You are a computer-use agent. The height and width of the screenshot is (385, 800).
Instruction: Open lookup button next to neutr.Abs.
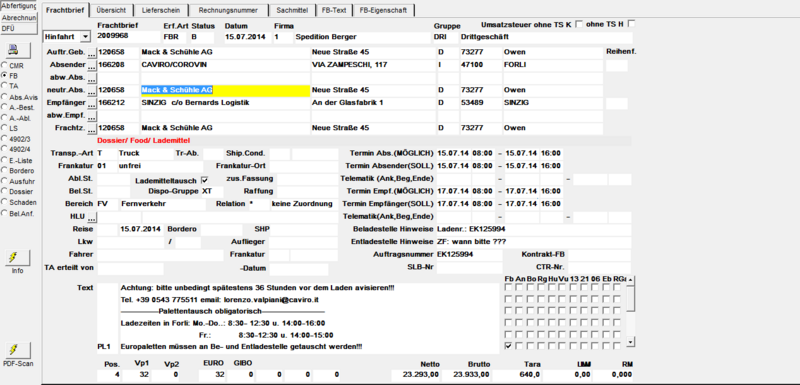tap(91, 91)
